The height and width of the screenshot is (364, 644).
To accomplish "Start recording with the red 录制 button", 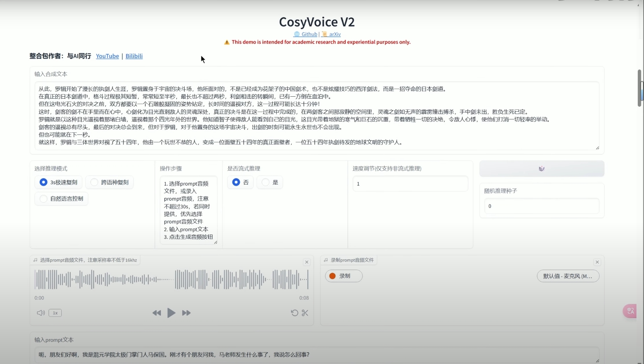I will click(343, 276).
